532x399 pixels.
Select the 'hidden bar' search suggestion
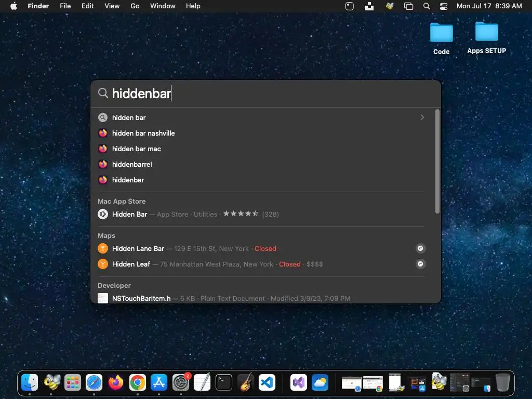[x=261, y=117]
